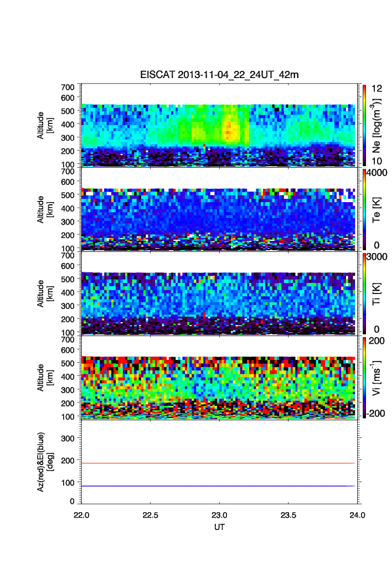Click the Az(red)&El(blue) [deg] axis label
Viewport: 392px width, 588px height.
[45, 462]
